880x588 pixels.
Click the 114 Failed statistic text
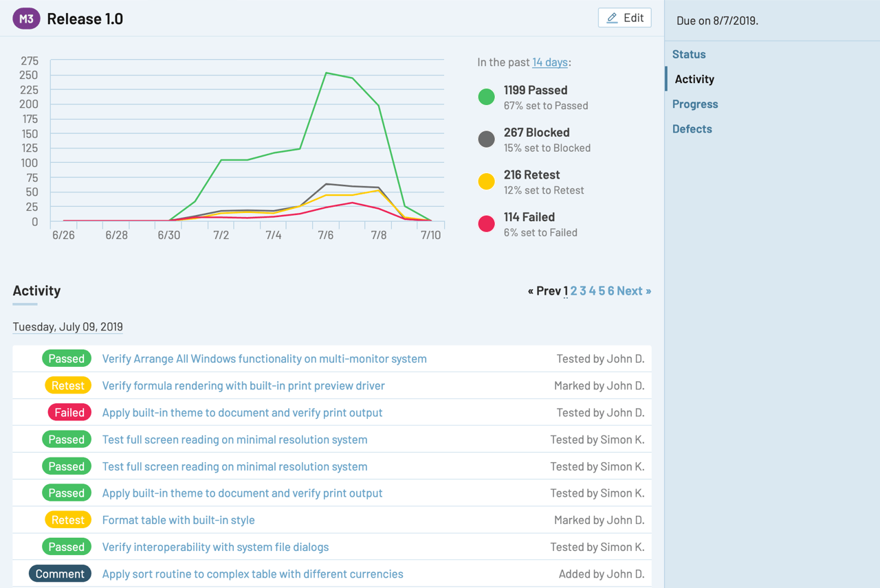coord(529,216)
